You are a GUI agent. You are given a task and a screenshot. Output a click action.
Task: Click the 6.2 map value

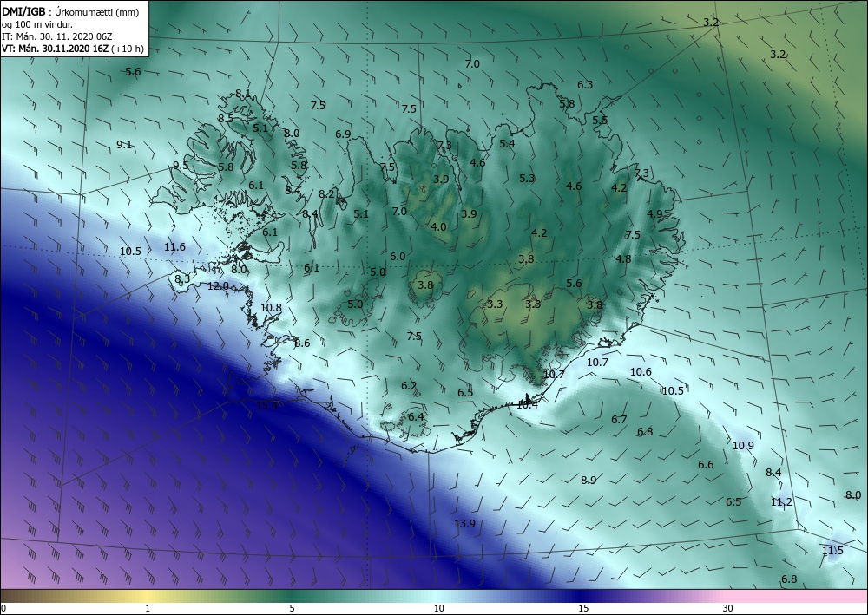click(x=409, y=385)
